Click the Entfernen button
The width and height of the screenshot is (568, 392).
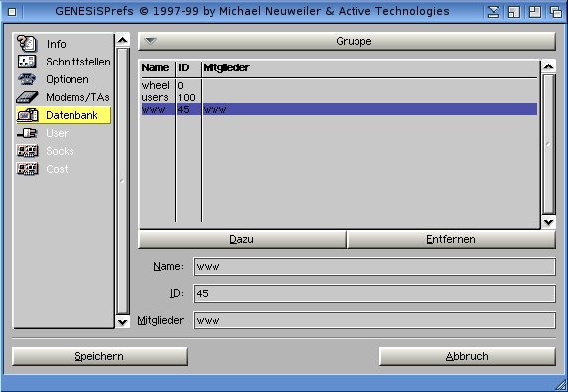coord(451,239)
